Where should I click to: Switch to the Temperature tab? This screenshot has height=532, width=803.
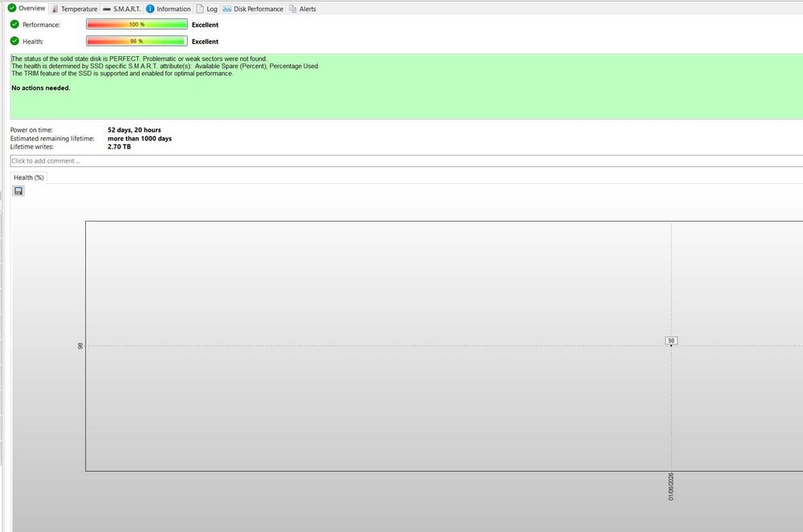pyautogui.click(x=74, y=9)
